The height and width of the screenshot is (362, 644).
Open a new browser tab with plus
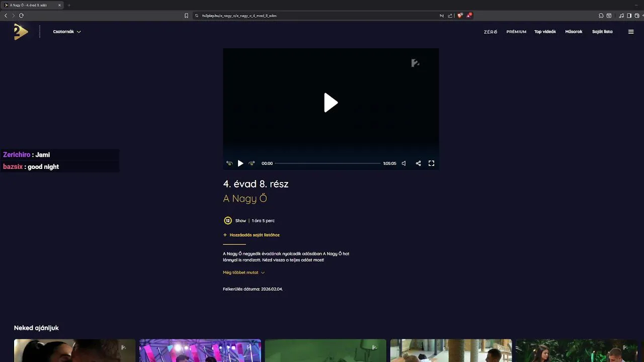[69, 5]
